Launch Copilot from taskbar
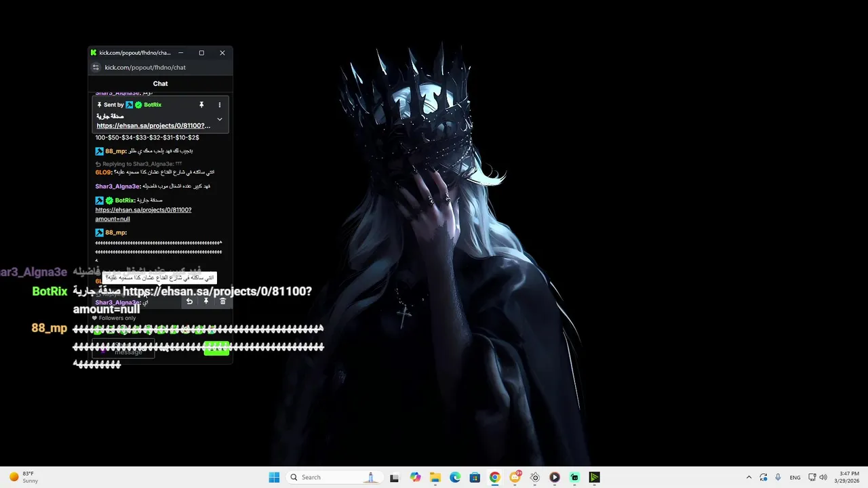This screenshot has width=868, height=488. 415,477
